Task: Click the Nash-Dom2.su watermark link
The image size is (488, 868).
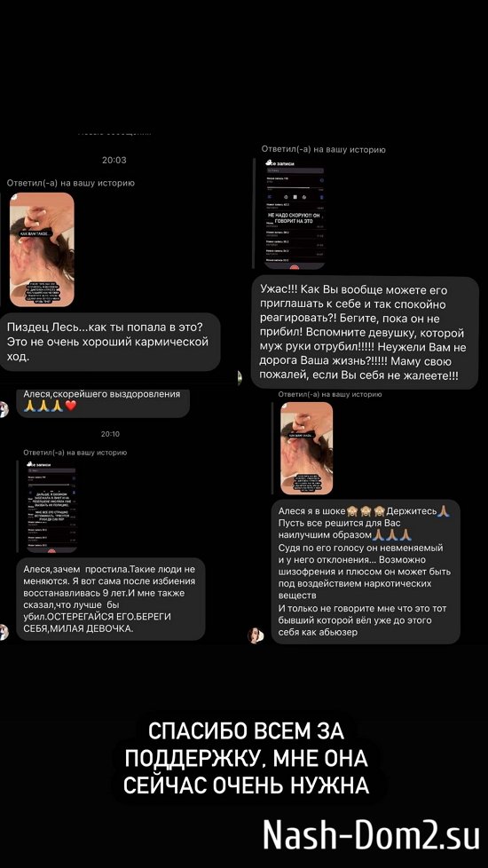Action: click(x=371, y=835)
